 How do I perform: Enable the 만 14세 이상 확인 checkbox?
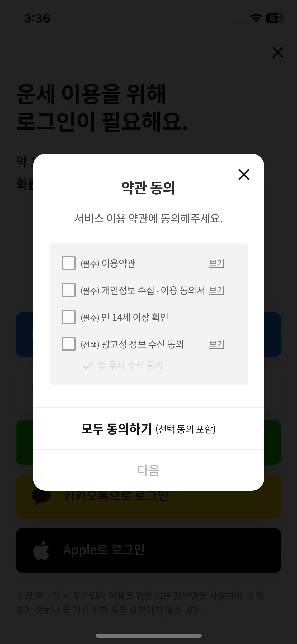pos(69,317)
